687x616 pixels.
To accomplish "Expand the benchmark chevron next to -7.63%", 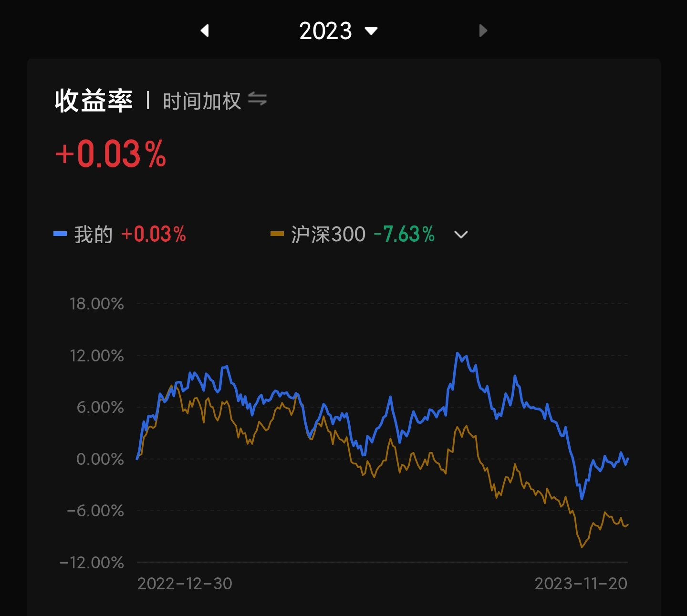I will (461, 235).
